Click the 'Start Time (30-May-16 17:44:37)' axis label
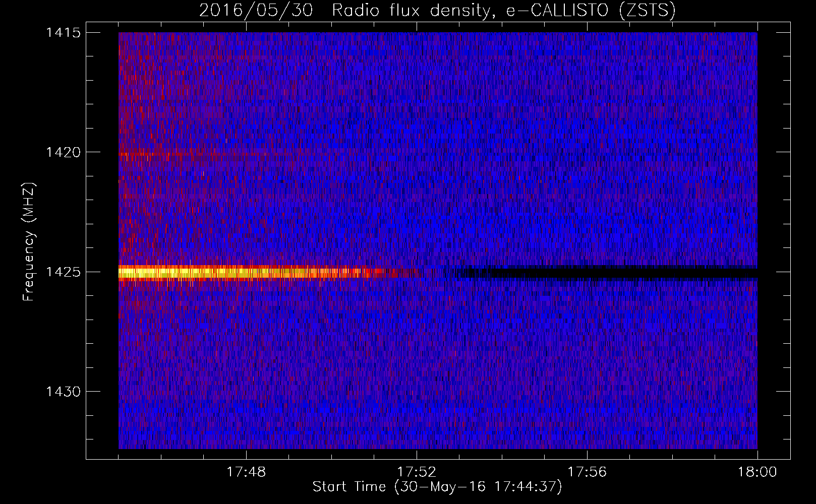The width and height of the screenshot is (816, 504). point(437,487)
